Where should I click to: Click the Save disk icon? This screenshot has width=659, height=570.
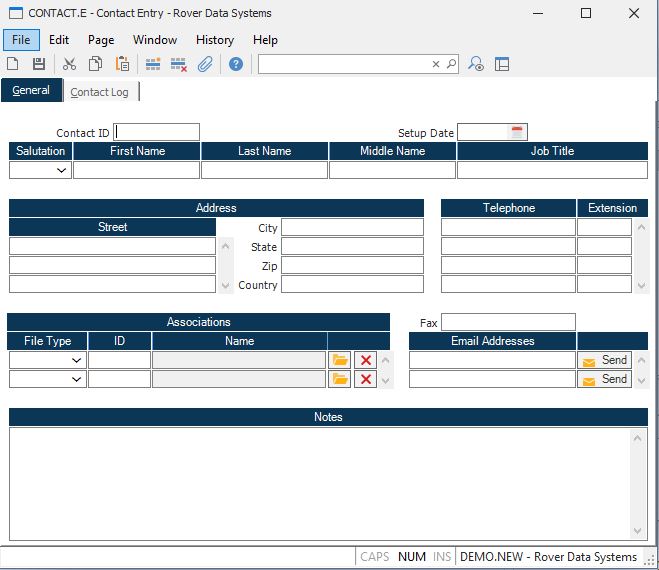pyautogui.click(x=39, y=64)
